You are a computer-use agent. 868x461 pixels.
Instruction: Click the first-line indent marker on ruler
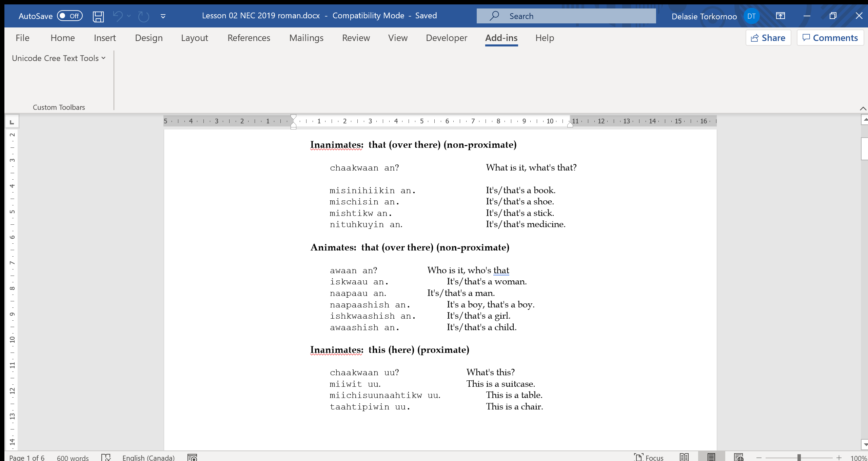[x=294, y=117]
